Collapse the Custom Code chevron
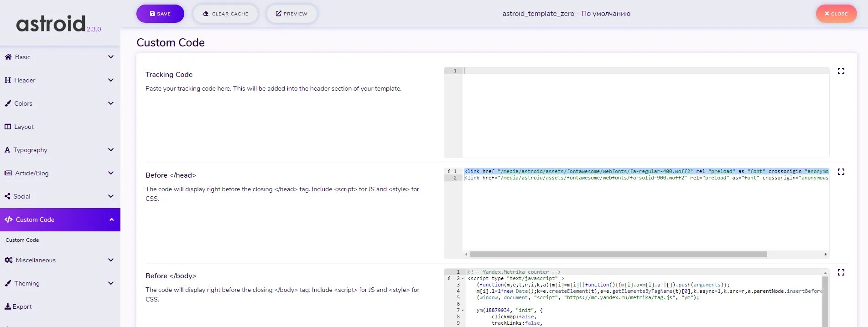This screenshot has width=868, height=327. 111,220
